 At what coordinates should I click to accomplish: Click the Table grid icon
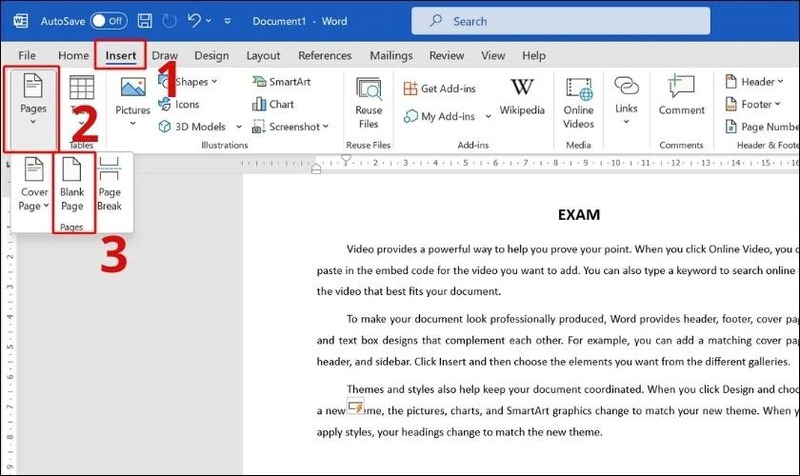point(82,87)
